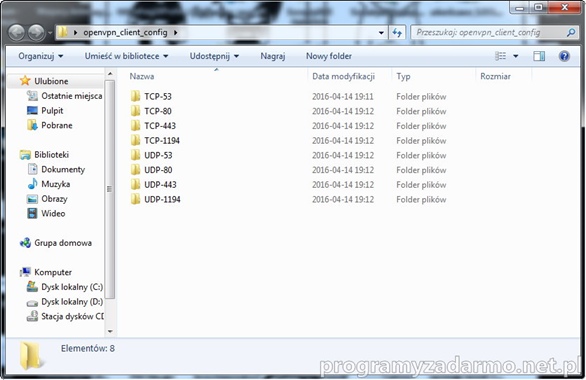Viewport: 586px width, 380px height.
Task: Click the Wideo film icon
Action: click(x=32, y=213)
